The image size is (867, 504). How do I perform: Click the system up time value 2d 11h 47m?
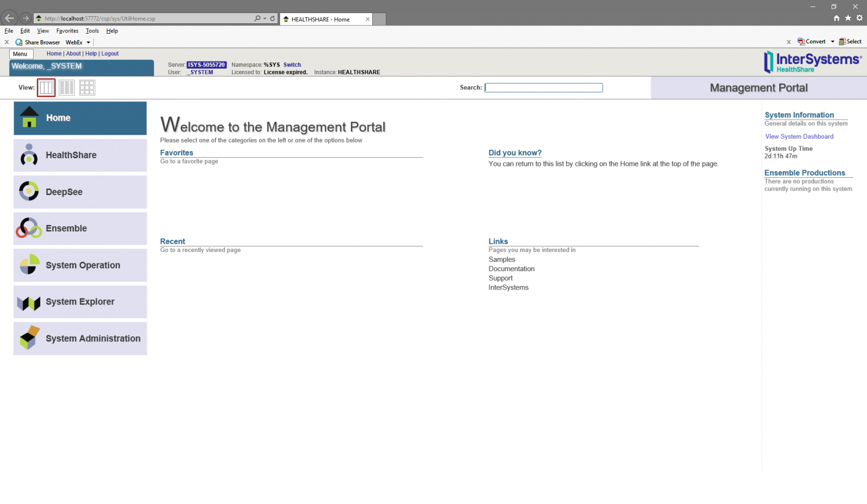(781, 156)
